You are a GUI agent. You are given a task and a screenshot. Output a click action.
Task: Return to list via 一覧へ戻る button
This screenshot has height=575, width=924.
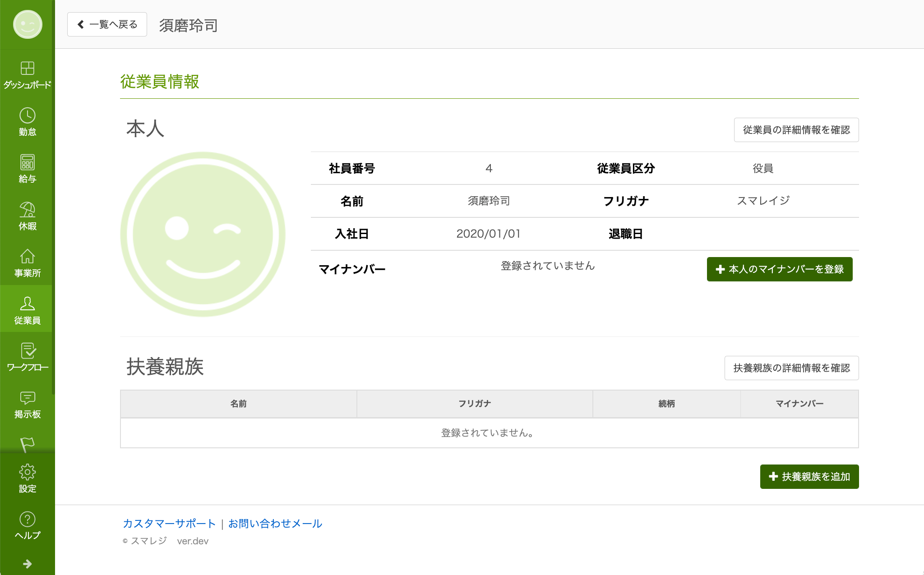coord(107,24)
